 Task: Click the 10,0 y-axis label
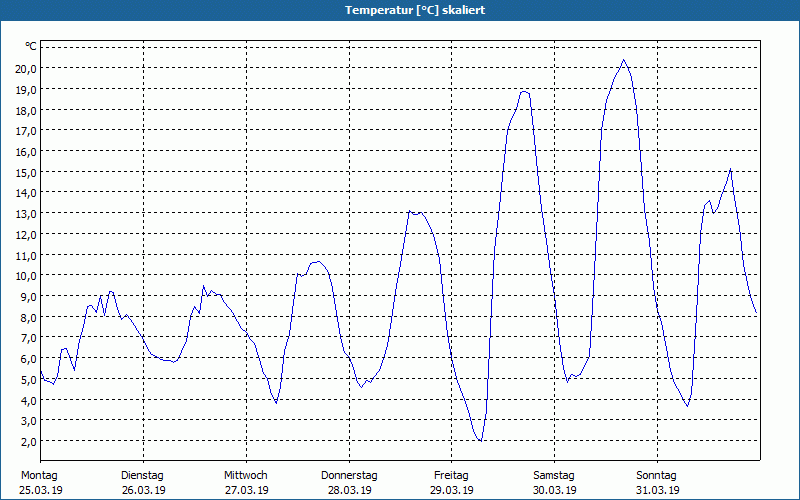26,275
